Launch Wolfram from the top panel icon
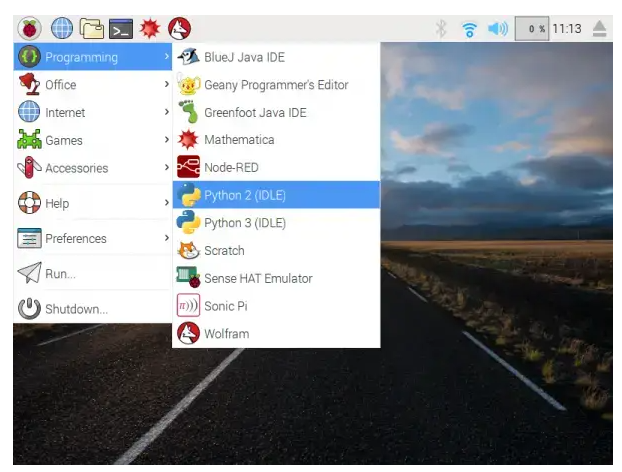 click(179, 29)
